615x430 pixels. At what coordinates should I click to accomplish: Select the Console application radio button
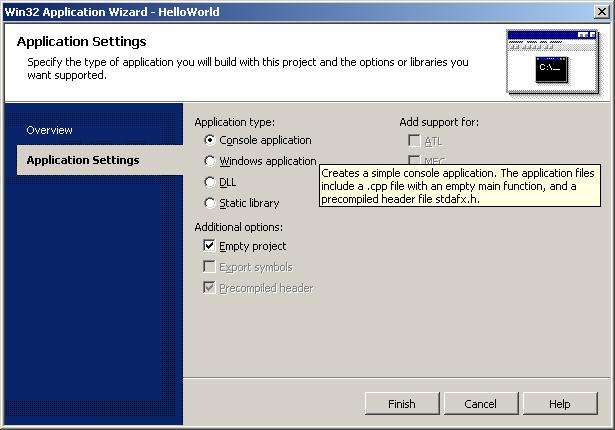(x=209, y=140)
